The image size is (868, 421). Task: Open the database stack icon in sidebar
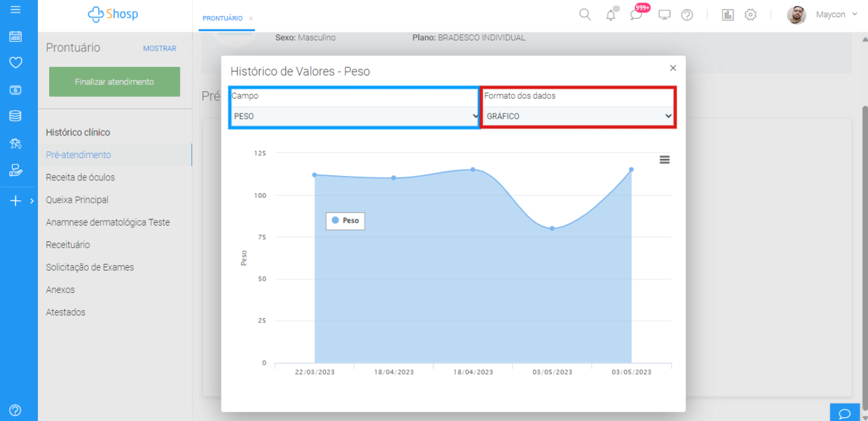16,116
